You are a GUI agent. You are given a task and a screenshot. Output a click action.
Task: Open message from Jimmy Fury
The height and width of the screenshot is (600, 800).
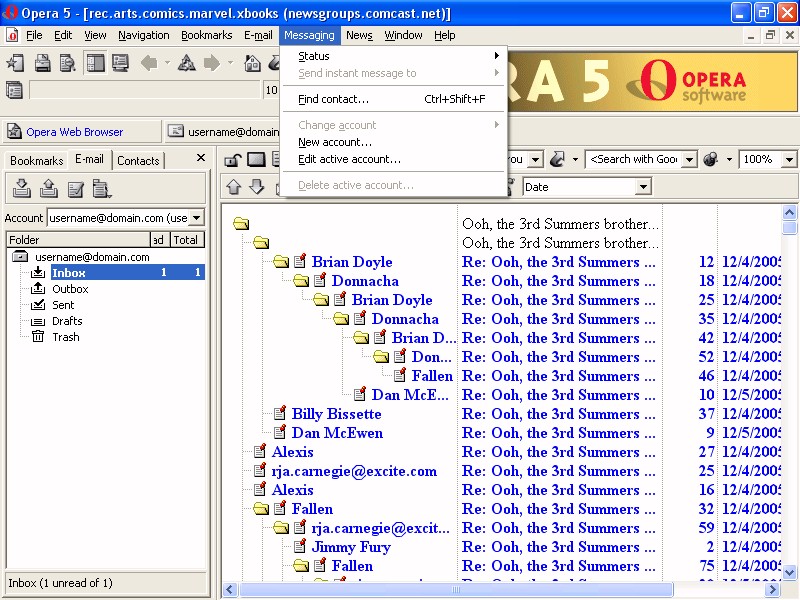[351, 547]
